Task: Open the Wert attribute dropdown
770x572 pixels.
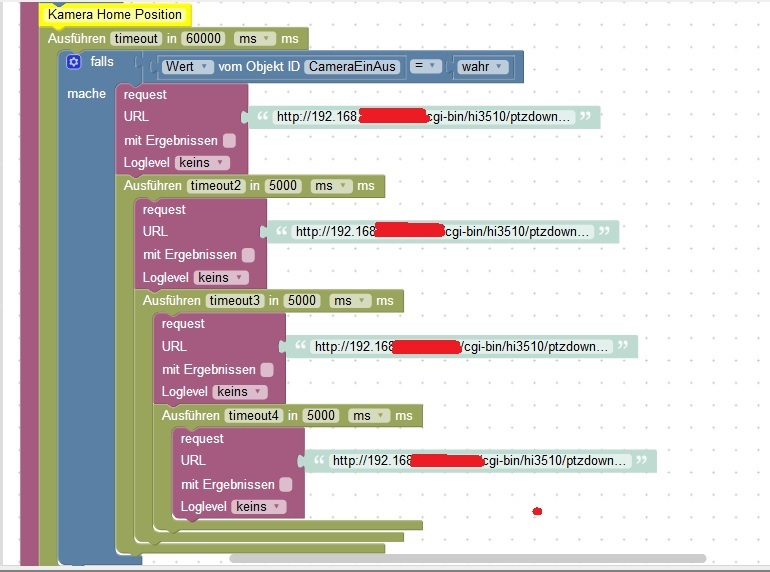Action: (x=186, y=66)
